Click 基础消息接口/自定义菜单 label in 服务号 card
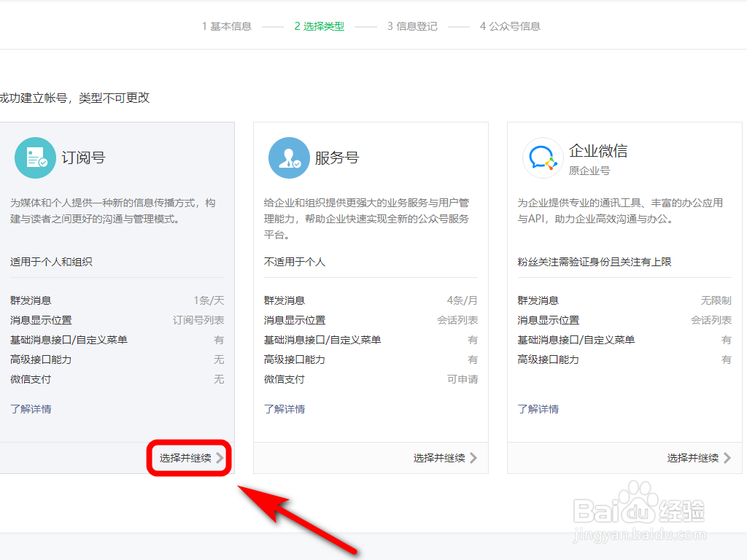Image resolution: width=747 pixels, height=560 pixels. pos(322,340)
